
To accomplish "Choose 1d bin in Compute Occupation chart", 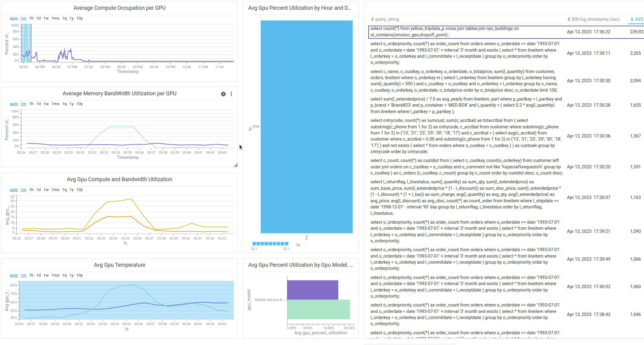I will (39, 18).
